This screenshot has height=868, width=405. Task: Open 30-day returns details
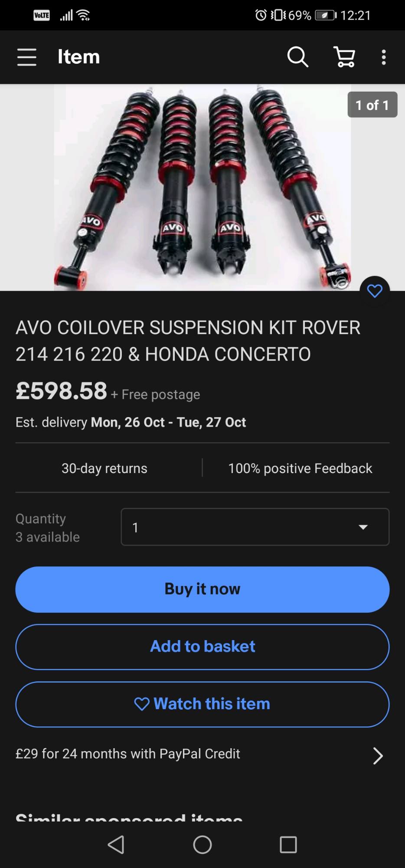[x=105, y=468]
